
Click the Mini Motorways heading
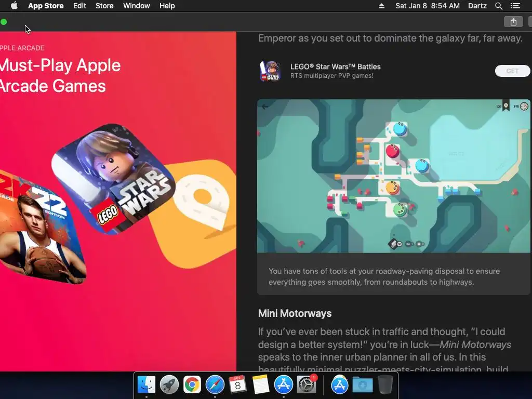(295, 313)
